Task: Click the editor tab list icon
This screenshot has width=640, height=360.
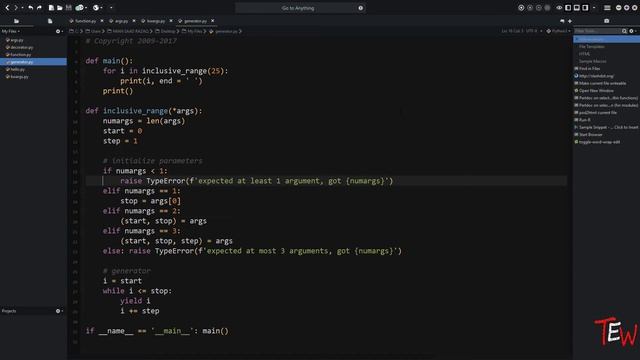Action: point(562,21)
